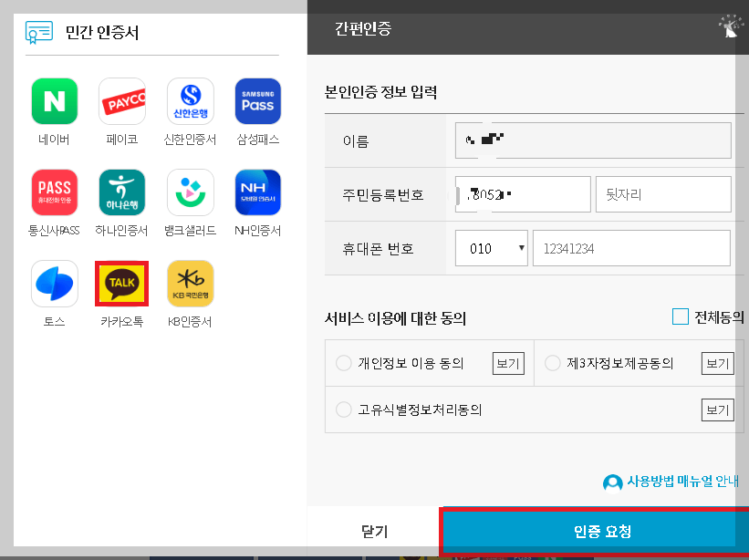Select the KB certificate (KB인증서) icon
This screenshot has height=560, width=749.
pyautogui.click(x=190, y=284)
